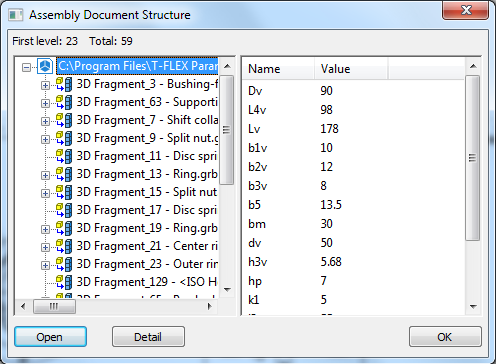
Task: Expand 3D Fragment_3 Bushing node
Action: [45, 85]
